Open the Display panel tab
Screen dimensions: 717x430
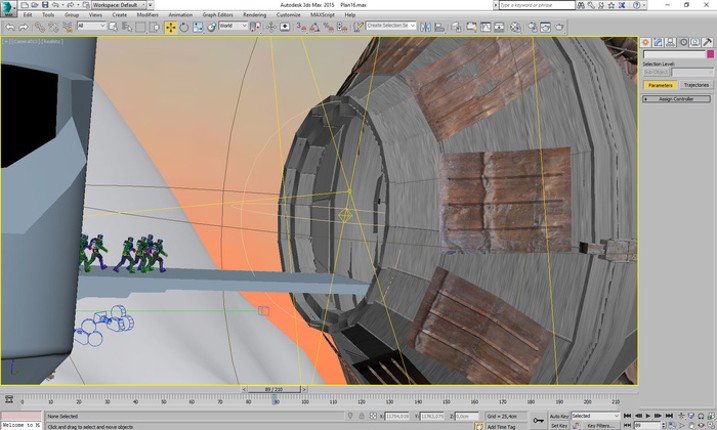[696, 42]
